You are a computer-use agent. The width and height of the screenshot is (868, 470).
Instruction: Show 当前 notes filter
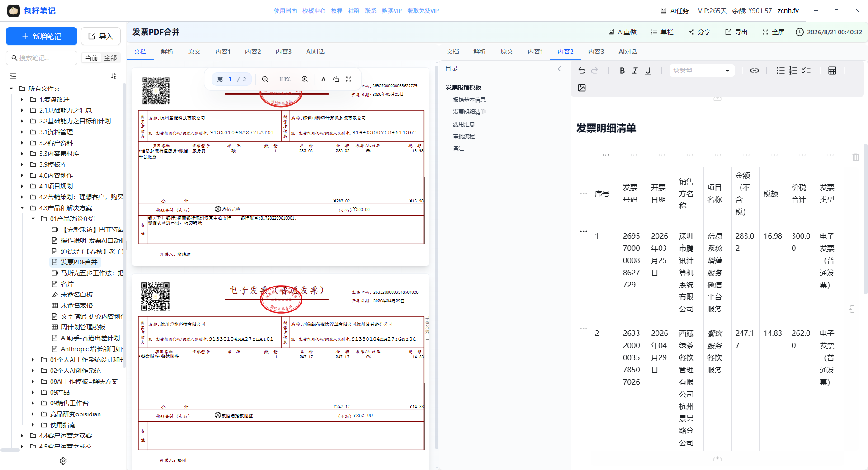[91, 58]
